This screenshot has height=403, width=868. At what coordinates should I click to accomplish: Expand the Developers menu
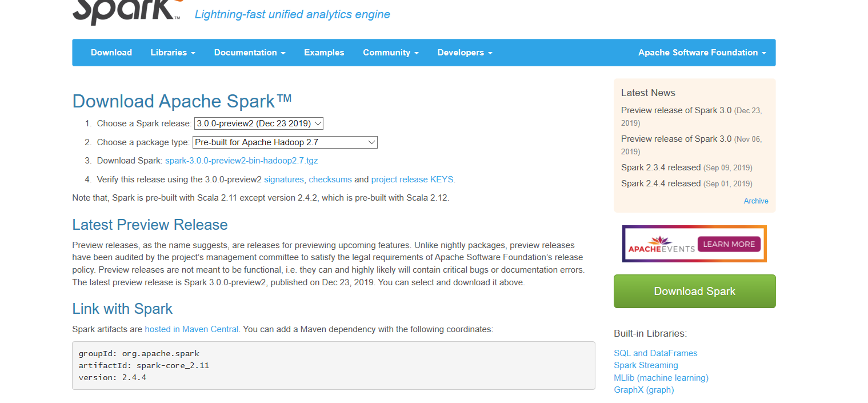point(465,53)
